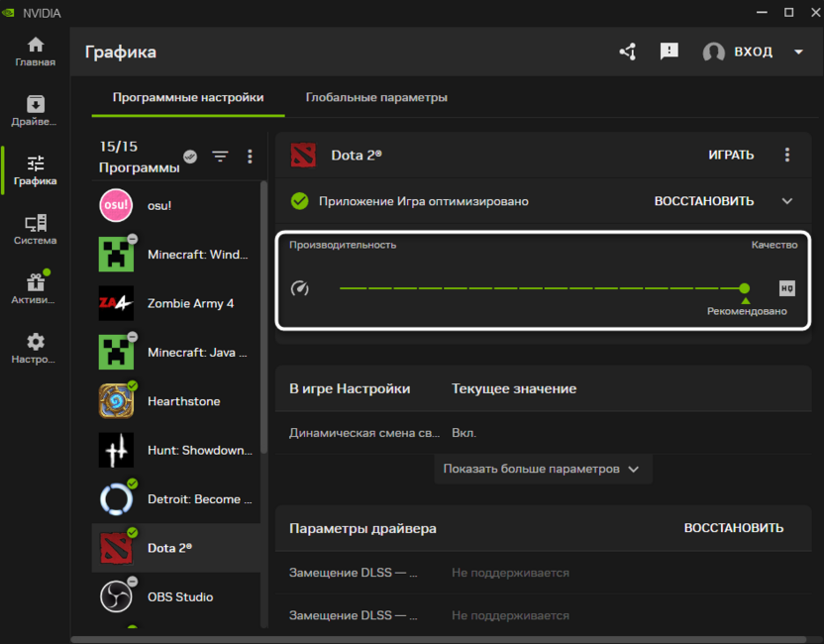Image resolution: width=824 pixels, height=644 pixels.
Task: Select Zombie Army 4 entry
Action: (x=176, y=303)
